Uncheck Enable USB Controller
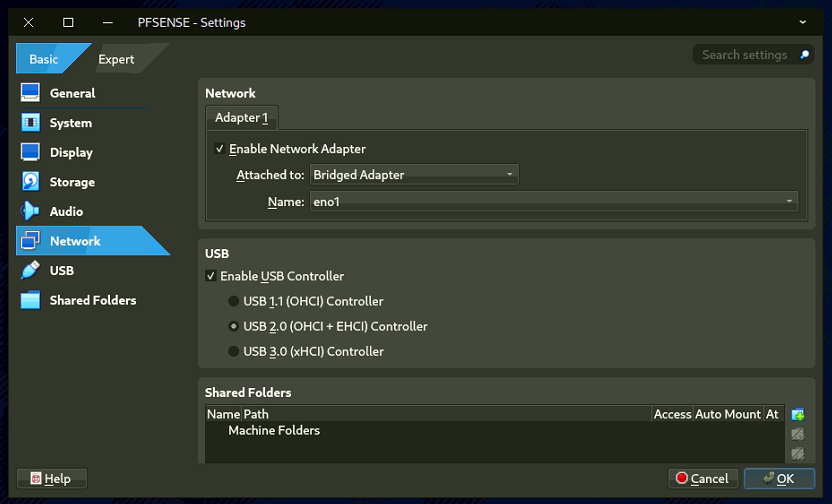 click(x=211, y=276)
